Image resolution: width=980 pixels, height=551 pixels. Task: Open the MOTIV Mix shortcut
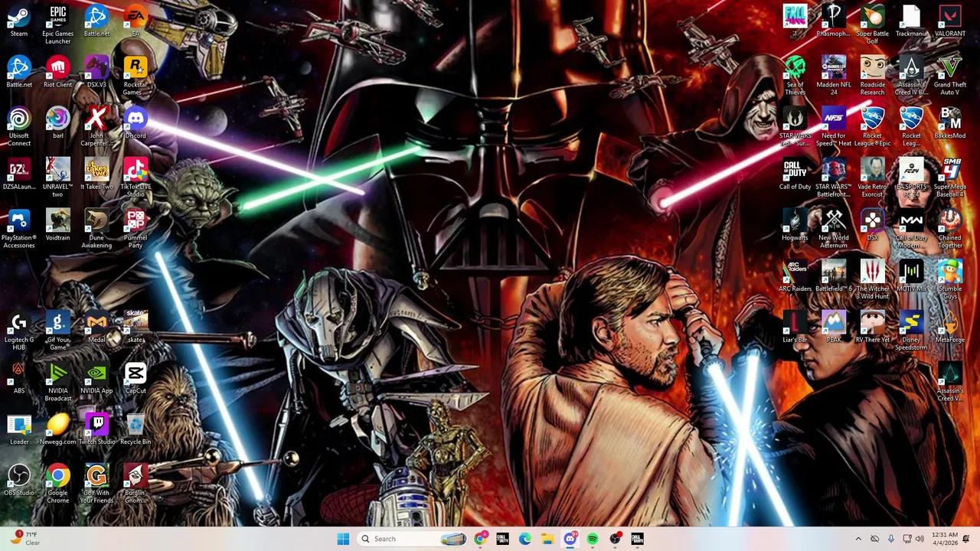pyautogui.click(x=911, y=277)
